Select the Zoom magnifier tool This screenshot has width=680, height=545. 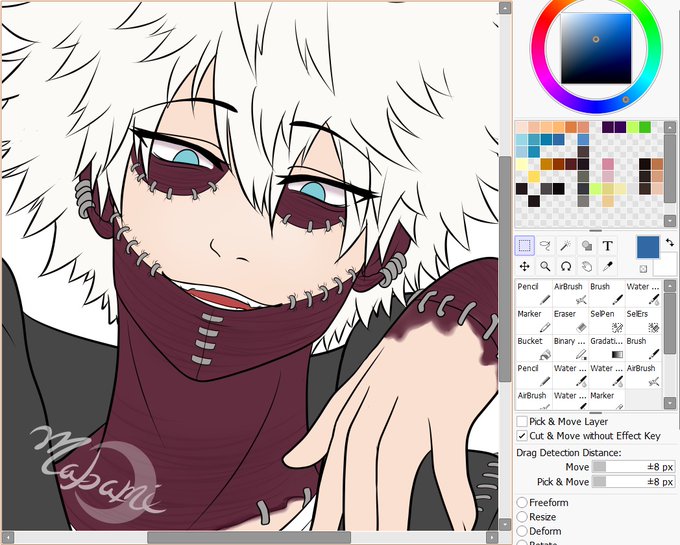tap(545, 266)
